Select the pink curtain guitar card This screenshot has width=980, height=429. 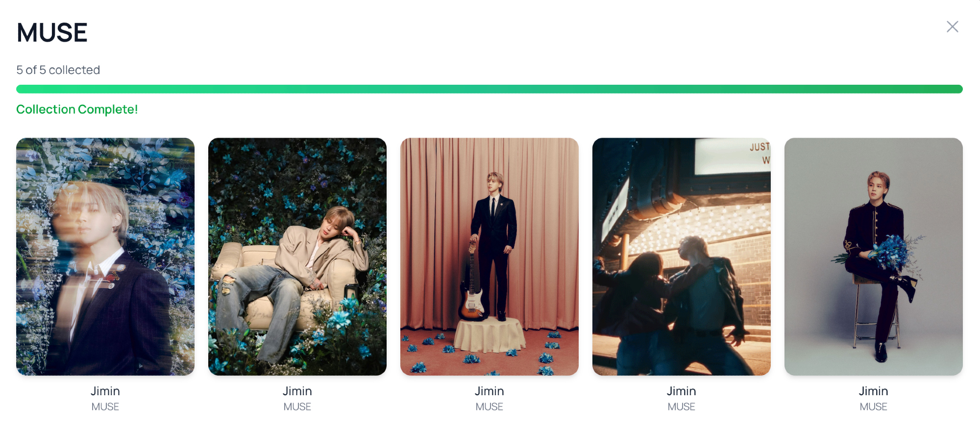tap(490, 257)
